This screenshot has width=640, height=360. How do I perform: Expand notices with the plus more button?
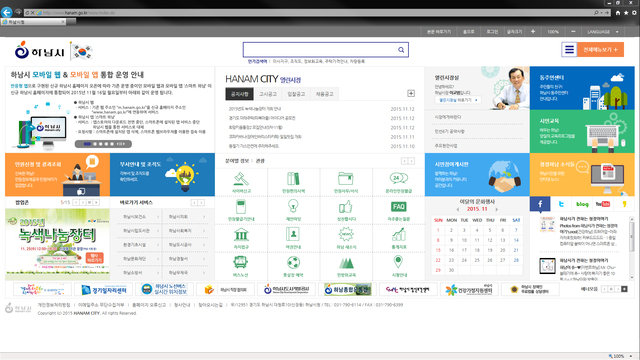coord(411,93)
